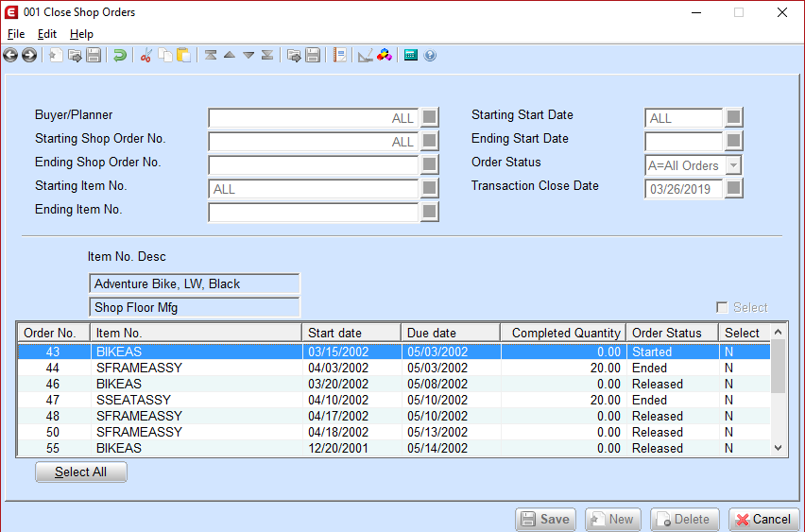The width and height of the screenshot is (805, 532).
Task: Click the Cancel button
Action: 764,519
